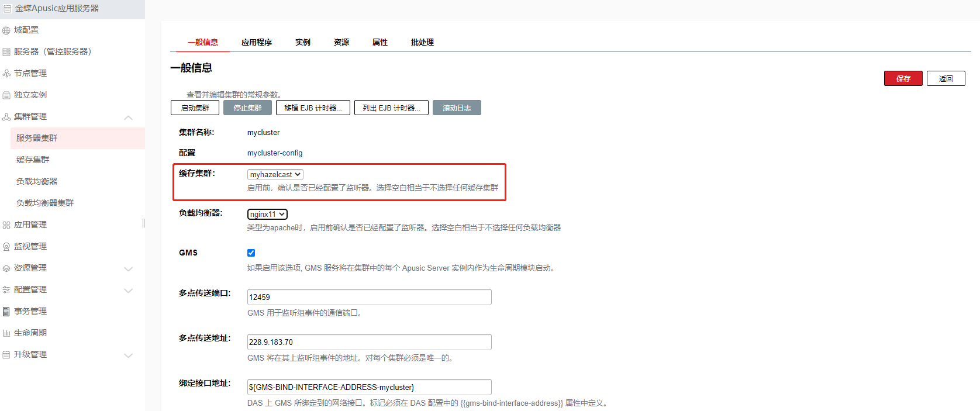Collapse the 集群管理 sidebar section

click(129, 118)
